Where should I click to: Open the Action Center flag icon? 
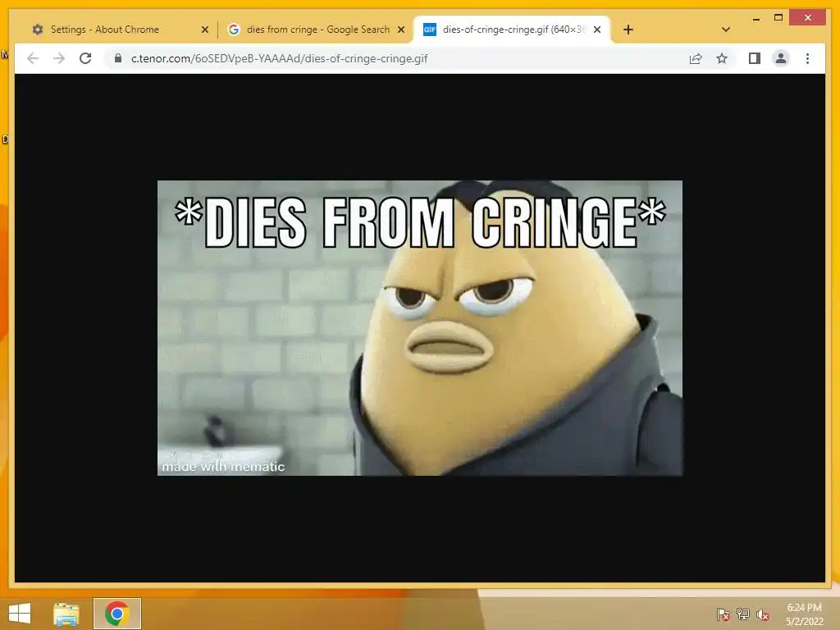click(x=724, y=614)
